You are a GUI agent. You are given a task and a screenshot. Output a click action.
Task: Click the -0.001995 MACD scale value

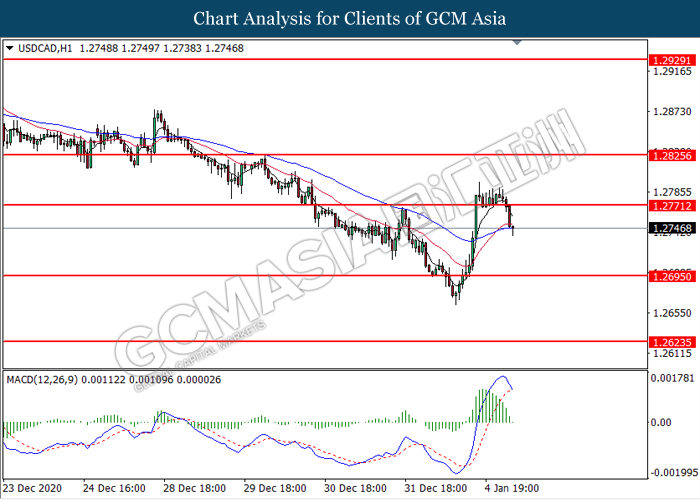point(669,472)
